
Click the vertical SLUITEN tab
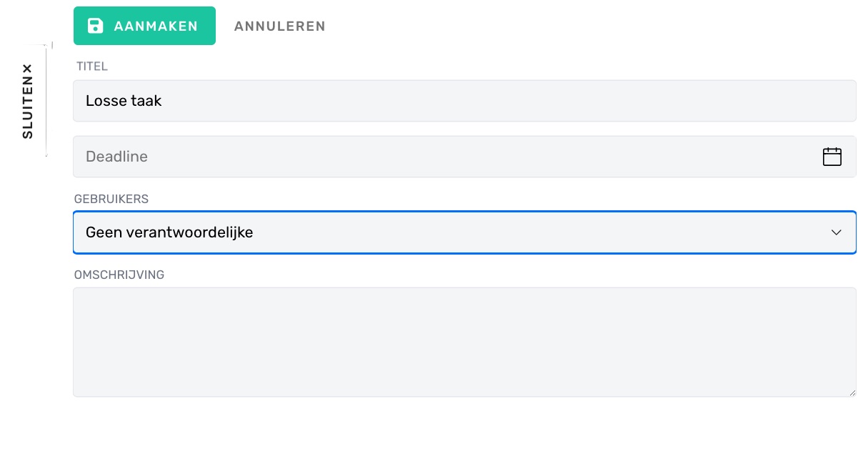[x=27, y=101]
